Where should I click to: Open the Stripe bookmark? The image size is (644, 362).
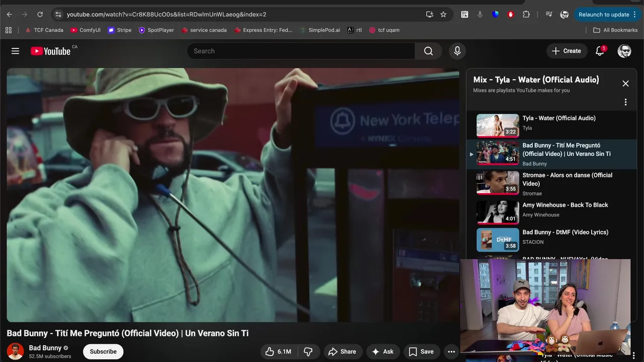tap(120, 30)
